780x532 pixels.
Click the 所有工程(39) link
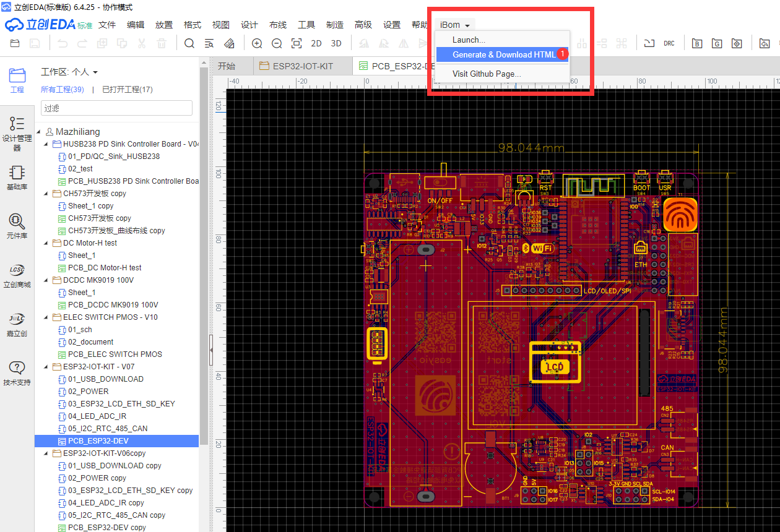(61, 89)
